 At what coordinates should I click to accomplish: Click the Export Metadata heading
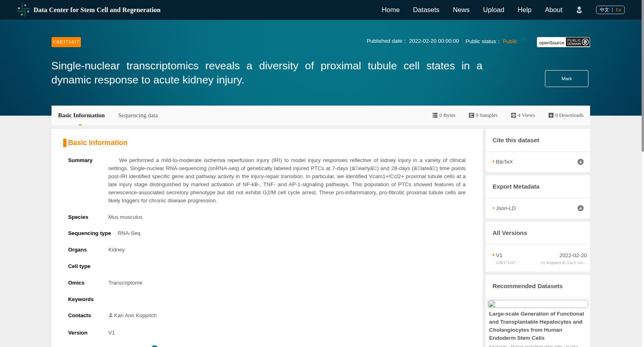click(x=516, y=187)
